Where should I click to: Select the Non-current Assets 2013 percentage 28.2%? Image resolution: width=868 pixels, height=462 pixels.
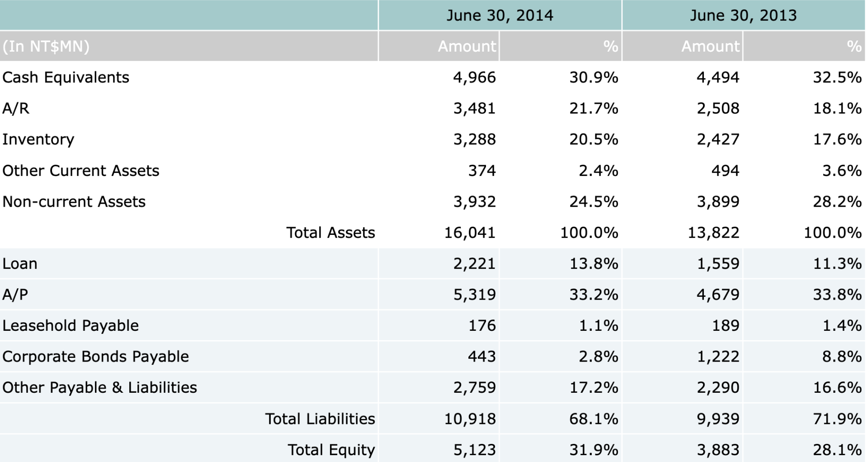coord(837,201)
